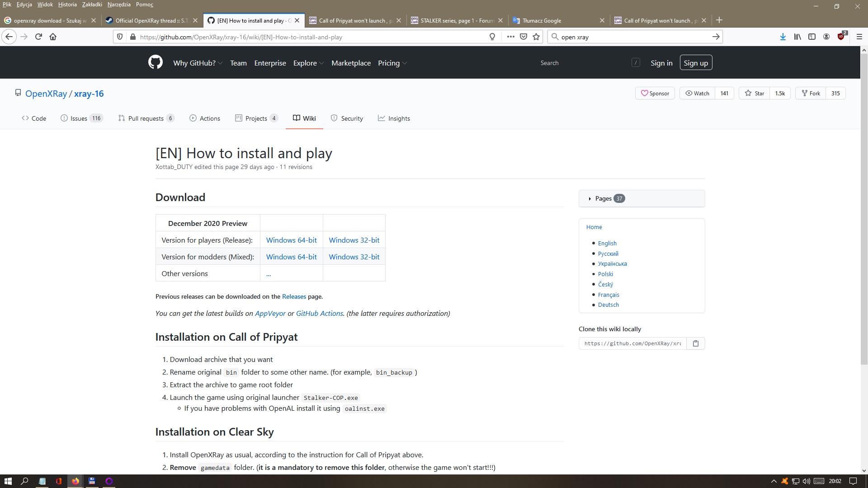Open the Historia menu in the menu bar
The image size is (868, 488).
(x=67, y=5)
